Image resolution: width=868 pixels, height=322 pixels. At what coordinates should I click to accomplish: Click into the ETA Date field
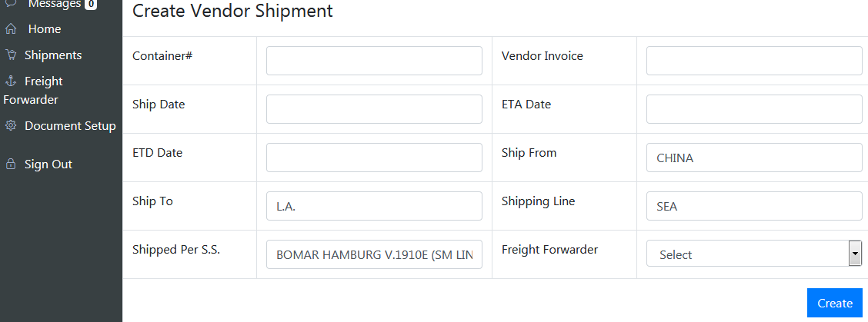753,109
